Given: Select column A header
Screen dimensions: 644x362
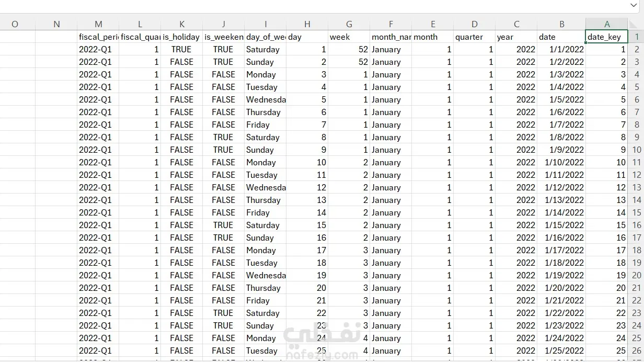Looking at the screenshot, I should pyautogui.click(x=606, y=24).
